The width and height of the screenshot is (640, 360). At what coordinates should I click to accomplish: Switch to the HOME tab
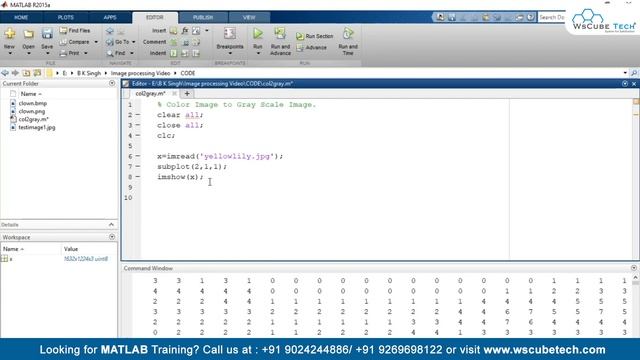click(21, 18)
